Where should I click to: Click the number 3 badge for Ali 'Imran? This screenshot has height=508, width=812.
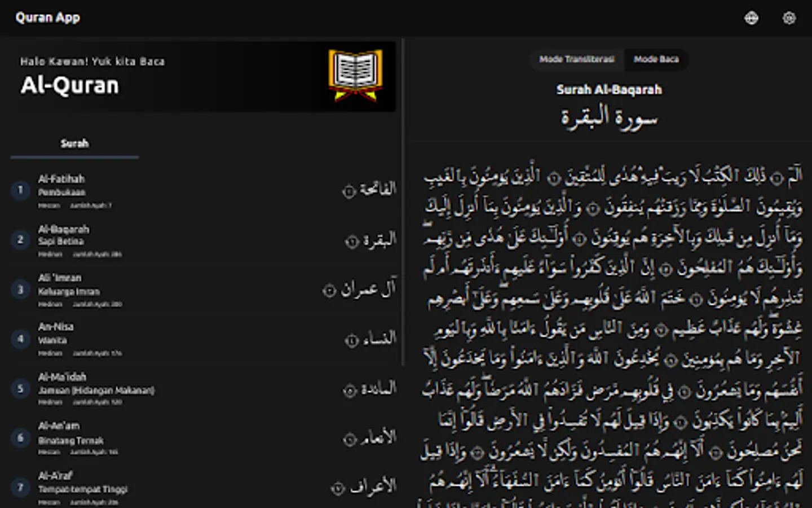tap(20, 290)
